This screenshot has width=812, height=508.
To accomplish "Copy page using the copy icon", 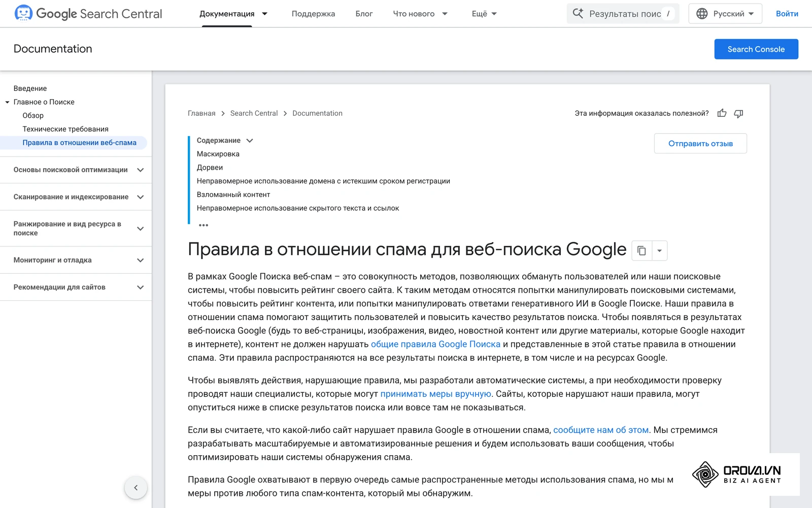I will point(641,250).
